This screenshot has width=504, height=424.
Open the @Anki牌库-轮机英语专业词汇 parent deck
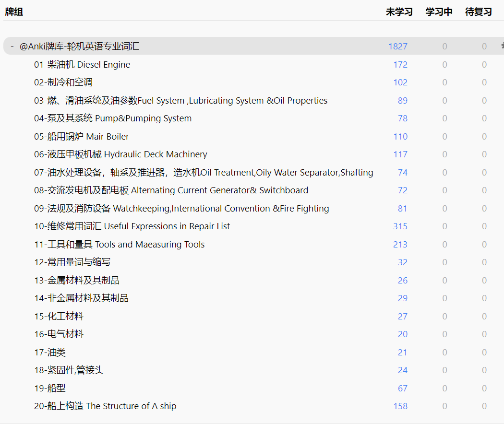(79, 47)
